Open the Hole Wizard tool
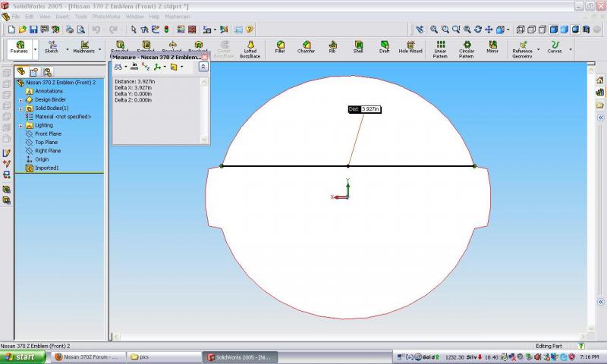This screenshot has height=364, width=607. 410,47
